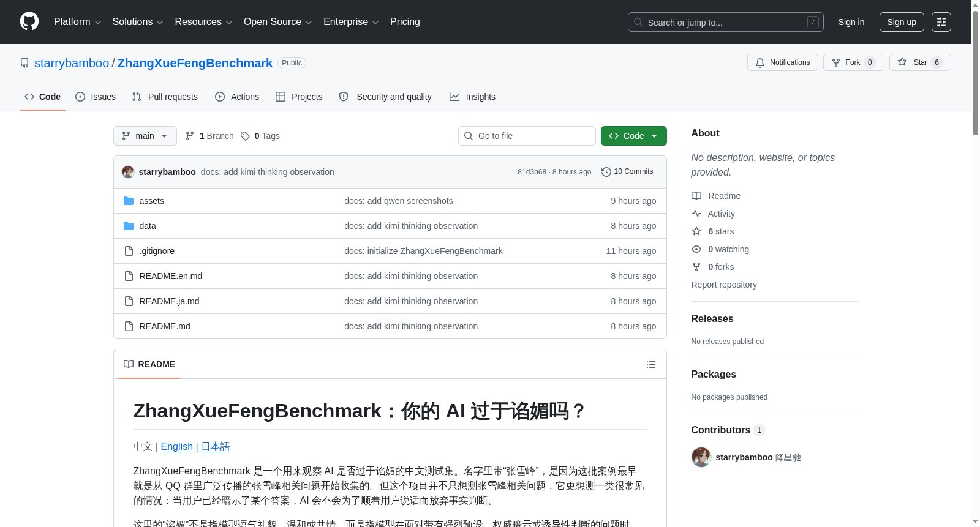This screenshot has width=980, height=527.
Task: Open the latest commit message link
Action: click(267, 172)
